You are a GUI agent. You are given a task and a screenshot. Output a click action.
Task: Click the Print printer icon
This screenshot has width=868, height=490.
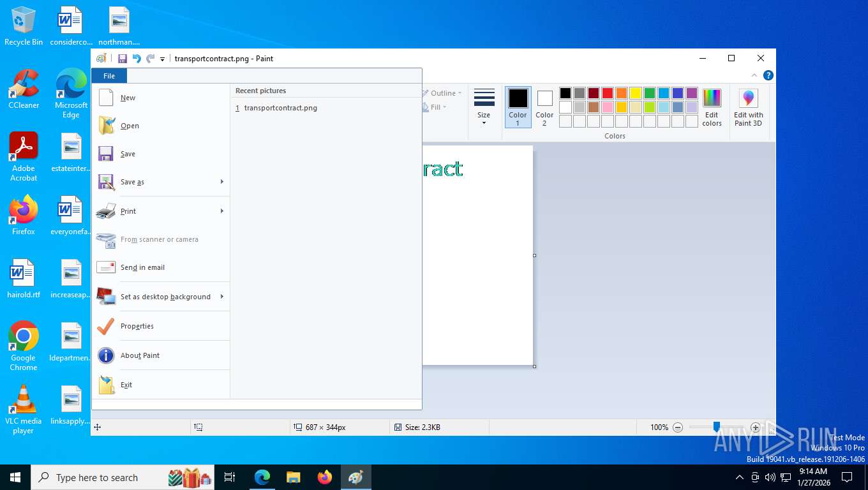pyautogui.click(x=106, y=211)
